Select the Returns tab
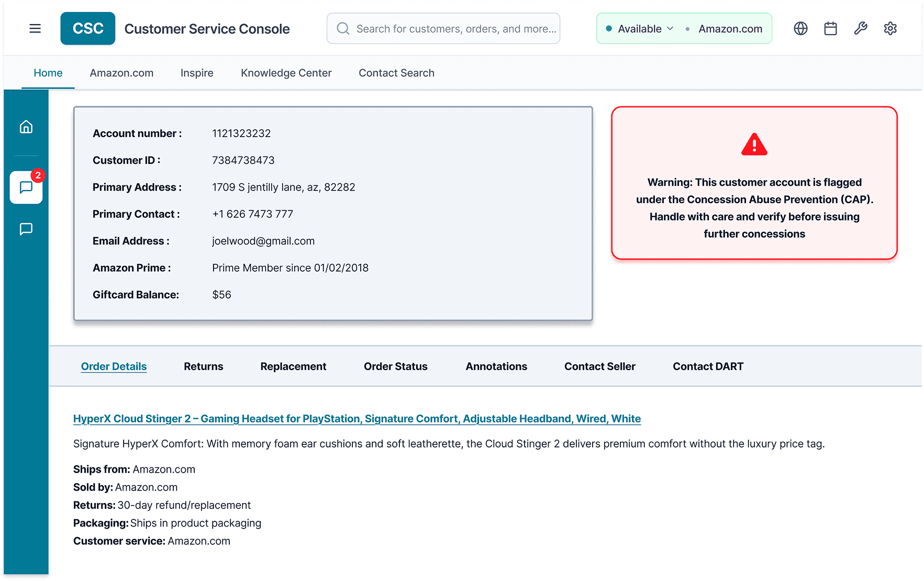924x581 pixels. click(x=204, y=366)
